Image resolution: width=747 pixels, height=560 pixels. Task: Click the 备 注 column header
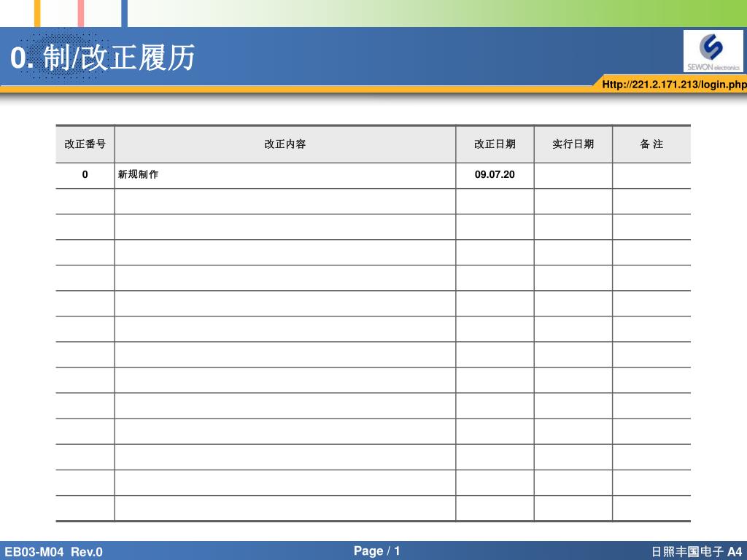(651, 144)
